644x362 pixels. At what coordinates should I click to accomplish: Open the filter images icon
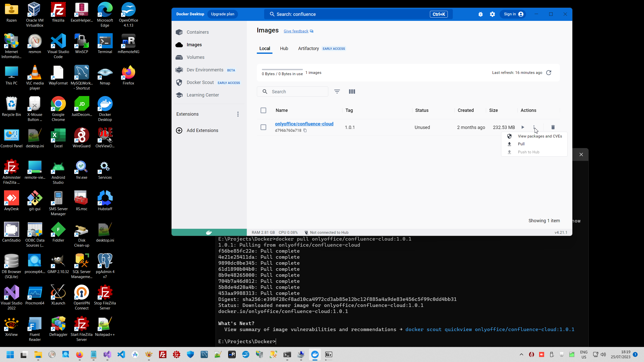pyautogui.click(x=337, y=92)
